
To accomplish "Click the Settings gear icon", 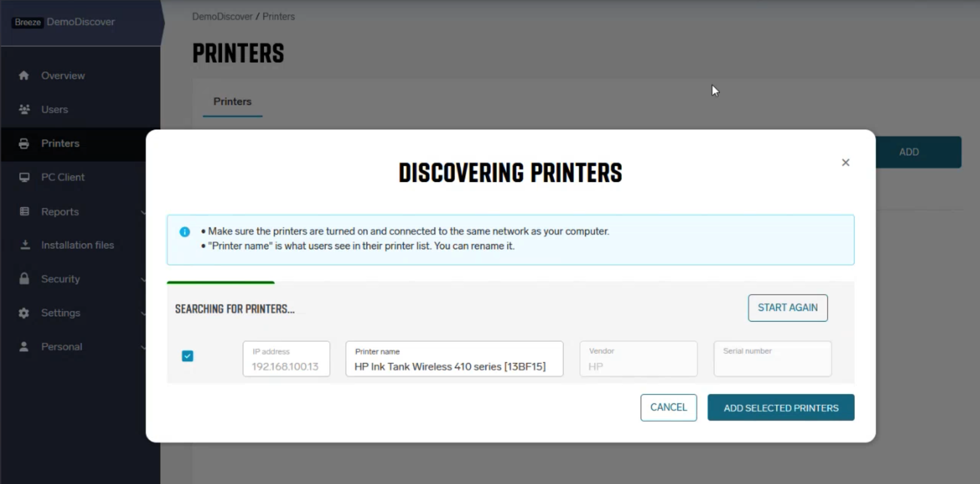I will point(24,313).
